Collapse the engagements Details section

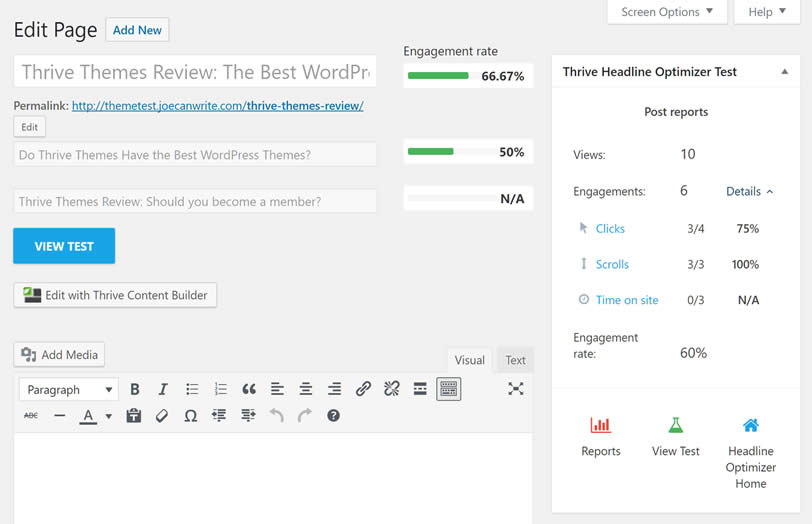tap(749, 191)
